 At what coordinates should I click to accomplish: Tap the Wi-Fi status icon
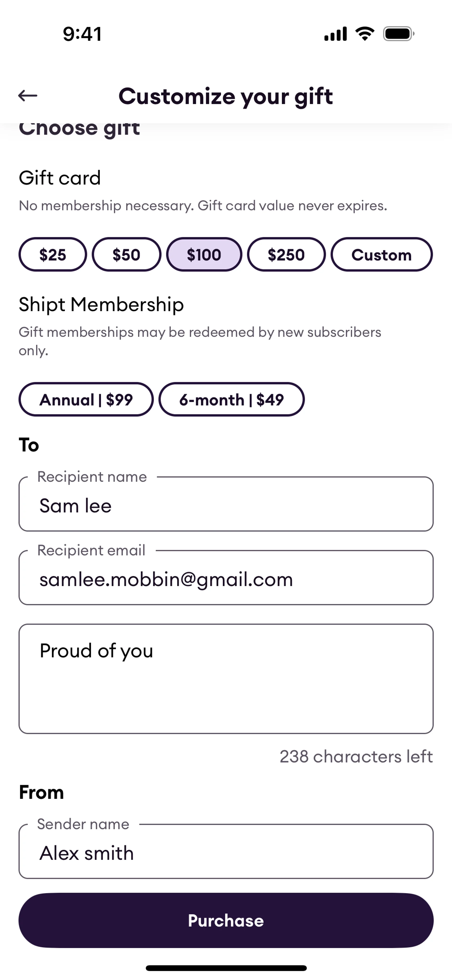(364, 34)
